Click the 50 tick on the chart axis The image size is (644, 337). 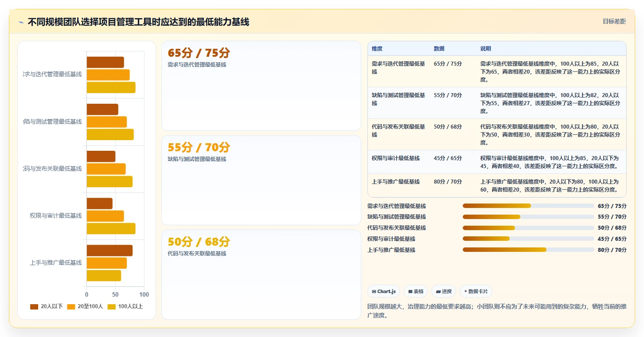(x=115, y=294)
